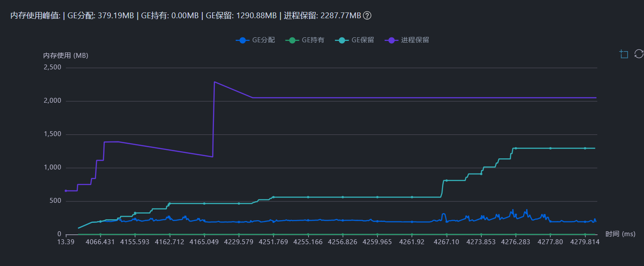Screen dimensions: 644x266
Task: Click the 13.39 x-axis label
Action: coord(66,242)
